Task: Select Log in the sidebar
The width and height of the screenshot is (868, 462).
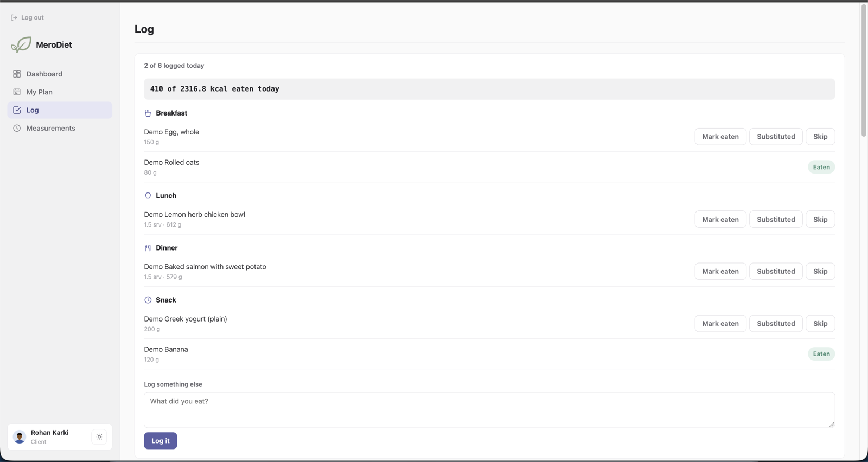Action: 60,110
